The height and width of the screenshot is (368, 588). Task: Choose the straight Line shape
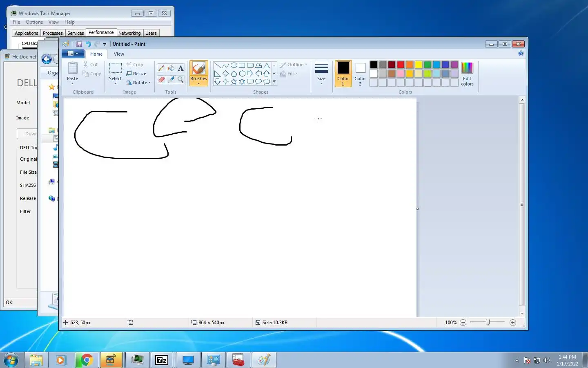(217, 65)
